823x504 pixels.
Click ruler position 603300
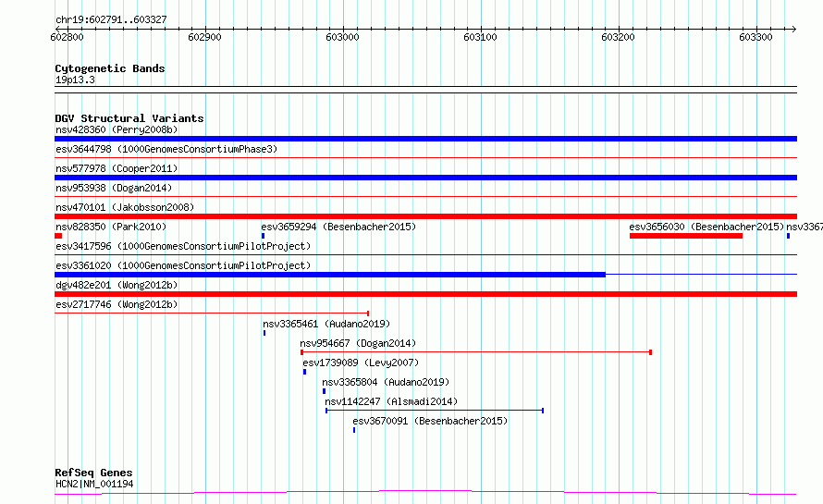point(755,37)
